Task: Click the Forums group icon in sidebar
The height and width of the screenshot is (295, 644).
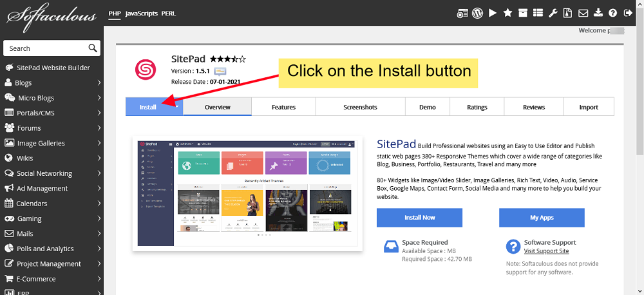Action: (9, 128)
